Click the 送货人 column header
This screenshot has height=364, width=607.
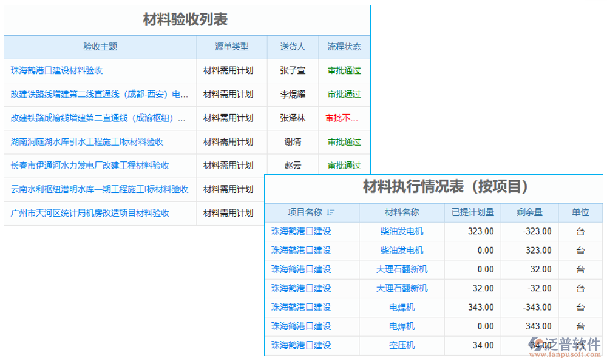tap(293, 47)
